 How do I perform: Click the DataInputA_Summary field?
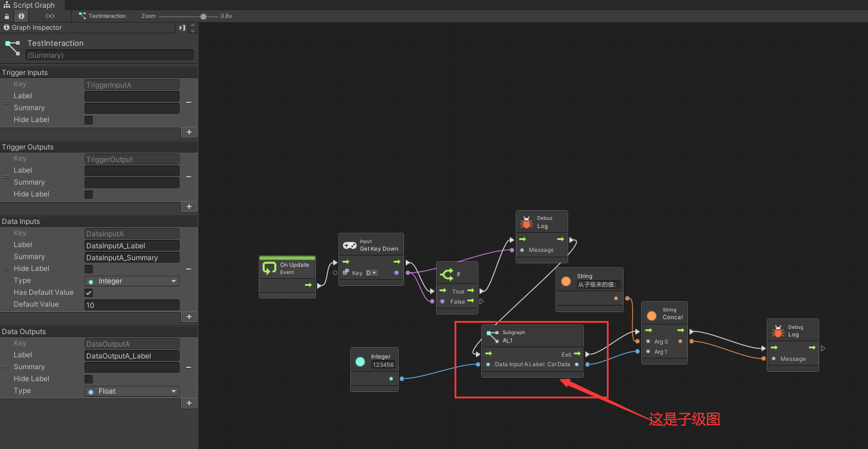click(x=131, y=257)
